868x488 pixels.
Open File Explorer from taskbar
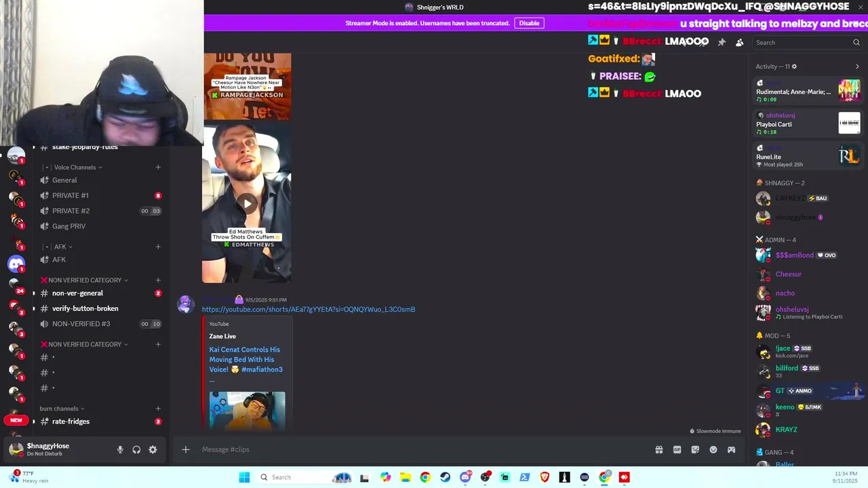click(405, 477)
